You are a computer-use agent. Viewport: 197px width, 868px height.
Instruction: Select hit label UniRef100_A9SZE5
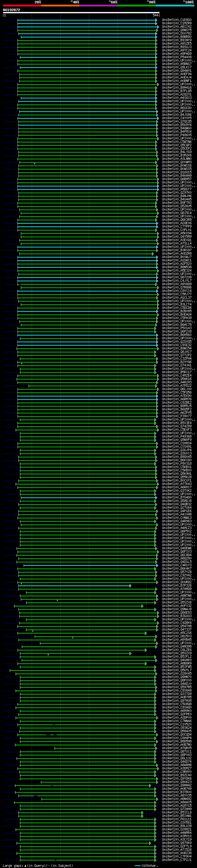coord(176,43)
